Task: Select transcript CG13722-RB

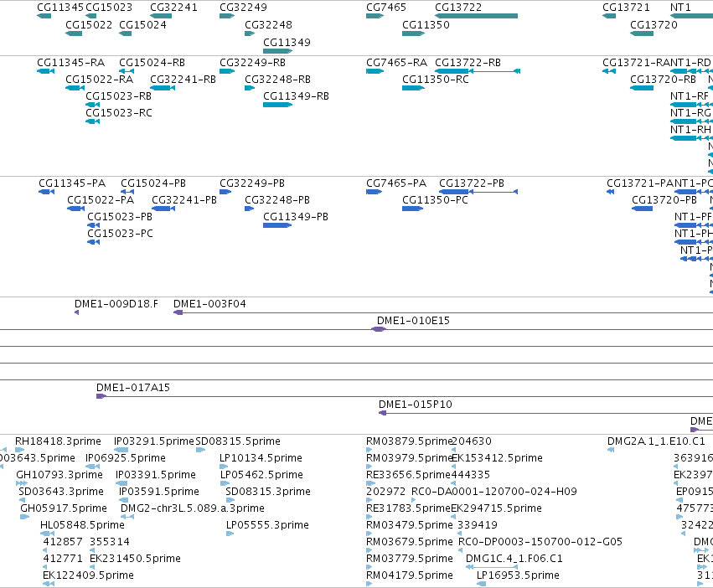Action: (468, 62)
